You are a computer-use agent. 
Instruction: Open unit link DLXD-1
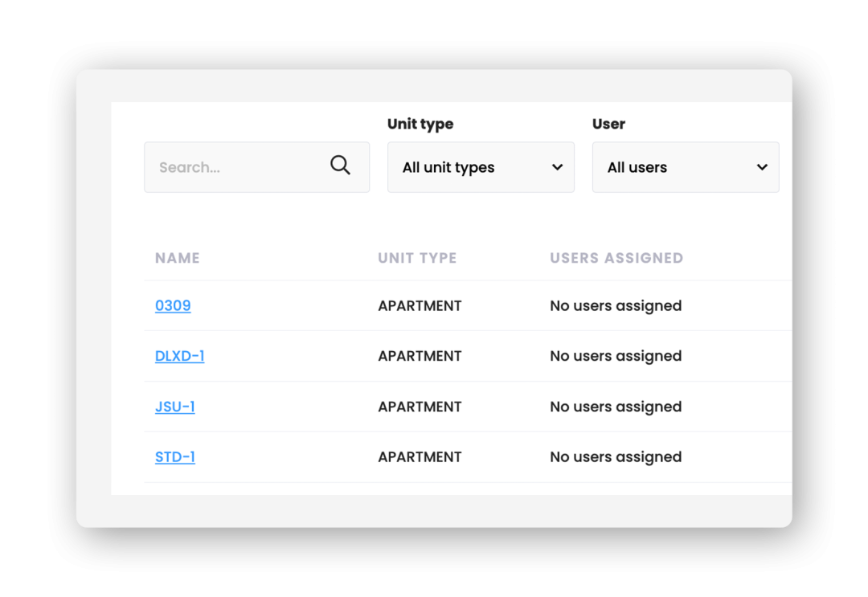tap(179, 356)
